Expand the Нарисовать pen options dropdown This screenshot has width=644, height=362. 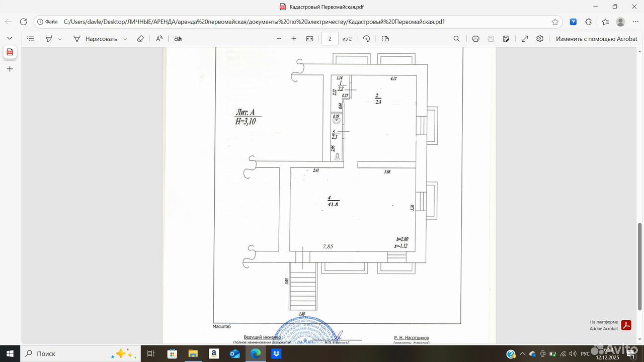point(125,39)
